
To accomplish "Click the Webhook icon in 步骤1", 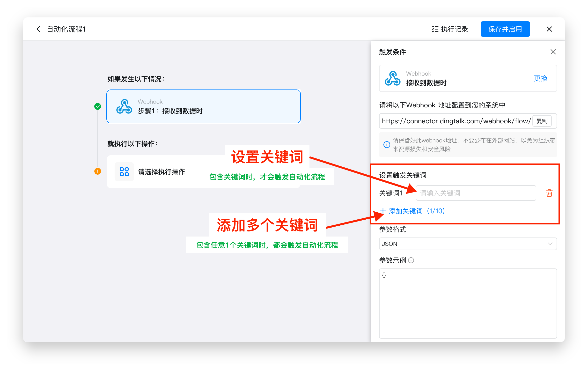I will (x=124, y=106).
